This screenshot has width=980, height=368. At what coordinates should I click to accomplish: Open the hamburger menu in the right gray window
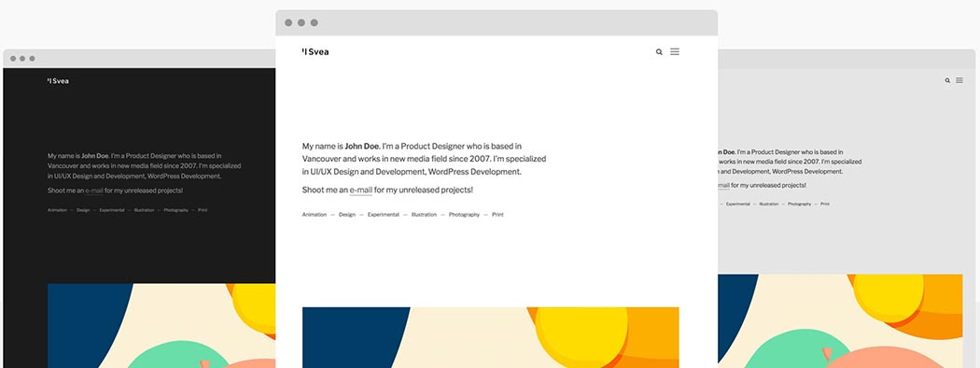[x=959, y=80]
